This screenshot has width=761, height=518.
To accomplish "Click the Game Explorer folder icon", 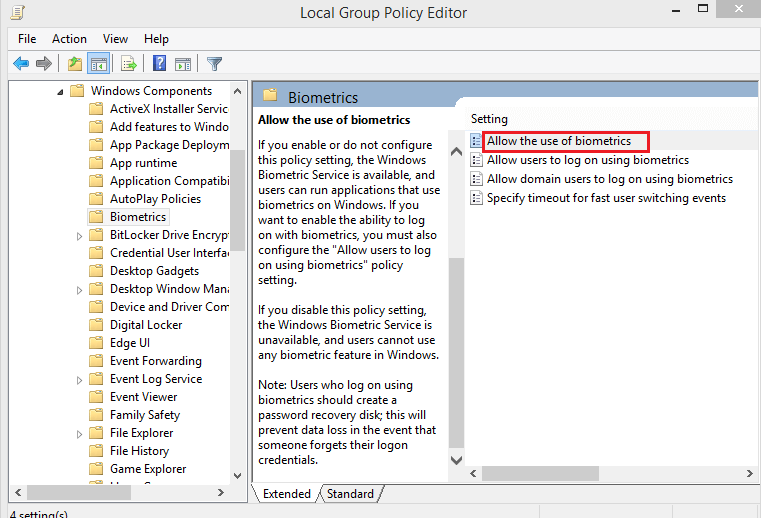I will (x=96, y=468).
